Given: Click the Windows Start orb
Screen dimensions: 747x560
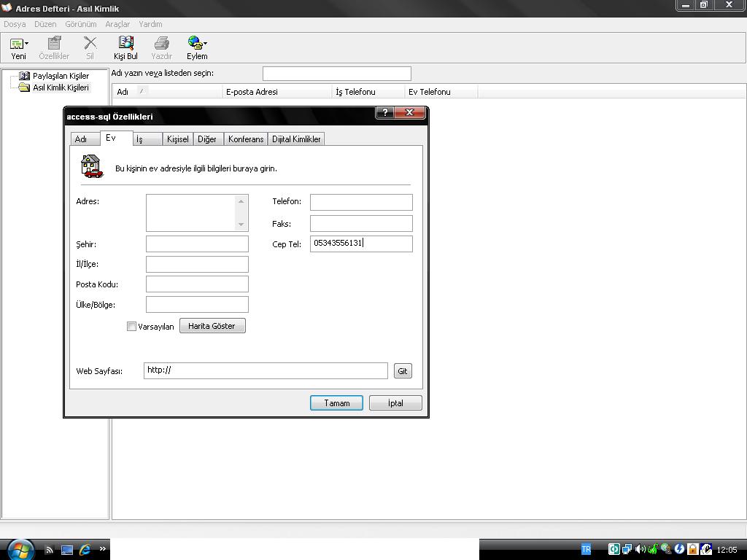Looking at the screenshot, I should (20, 548).
